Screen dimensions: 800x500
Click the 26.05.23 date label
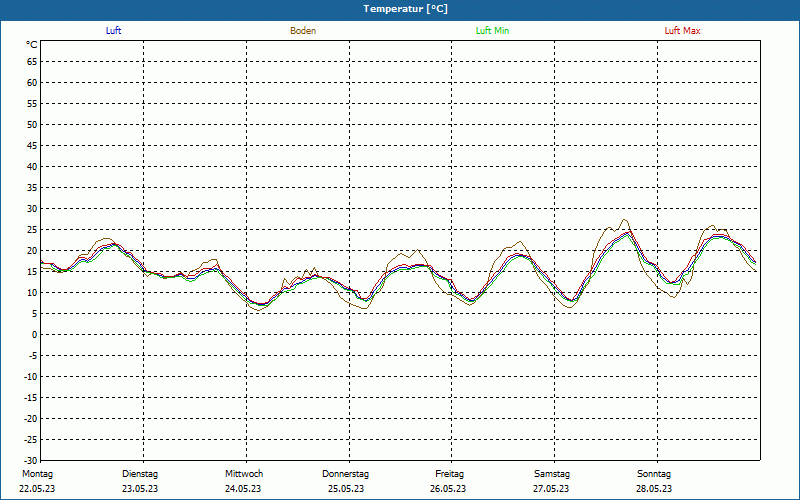pyautogui.click(x=448, y=489)
